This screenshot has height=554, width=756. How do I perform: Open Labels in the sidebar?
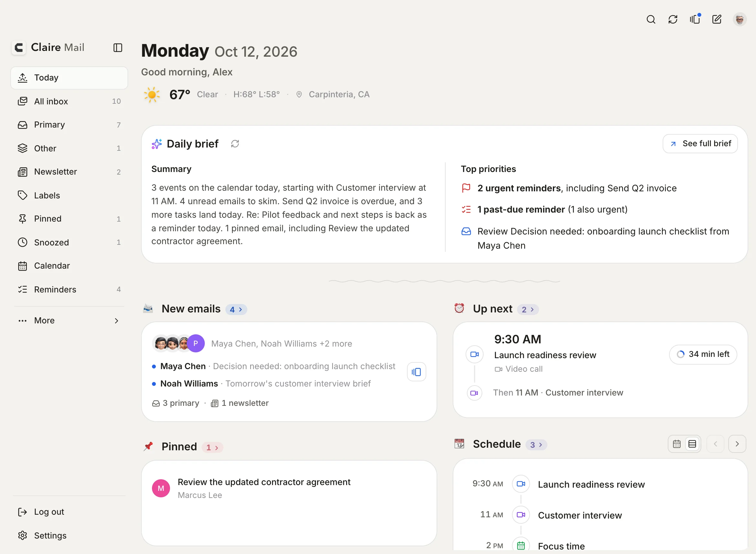(x=69, y=195)
